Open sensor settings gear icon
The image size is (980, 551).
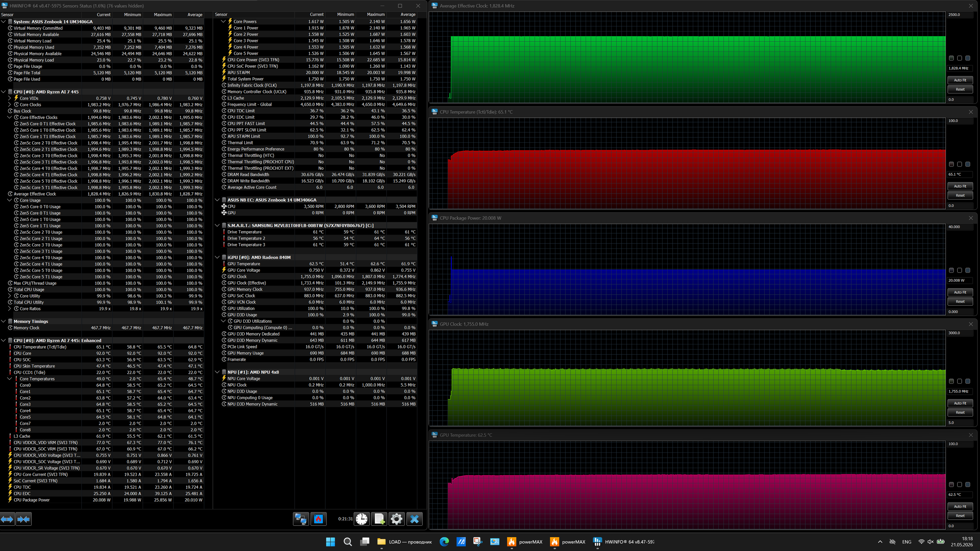click(397, 519)
